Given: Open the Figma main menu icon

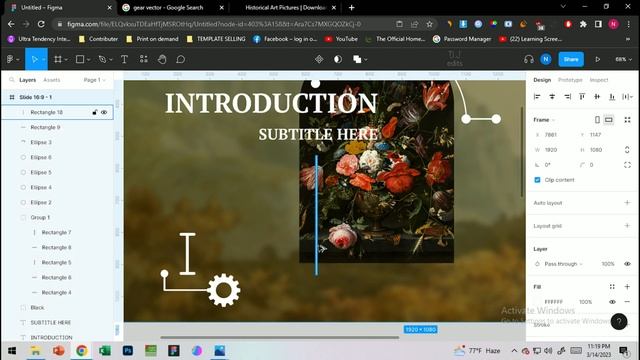Looking at the screenshot, I should 11,60.
